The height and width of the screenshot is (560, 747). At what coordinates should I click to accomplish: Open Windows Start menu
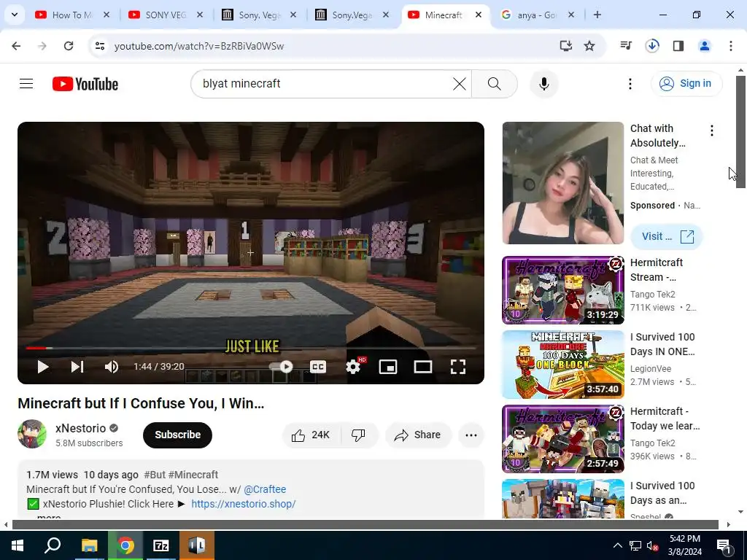pyautogui.click(x=18, y=545)
